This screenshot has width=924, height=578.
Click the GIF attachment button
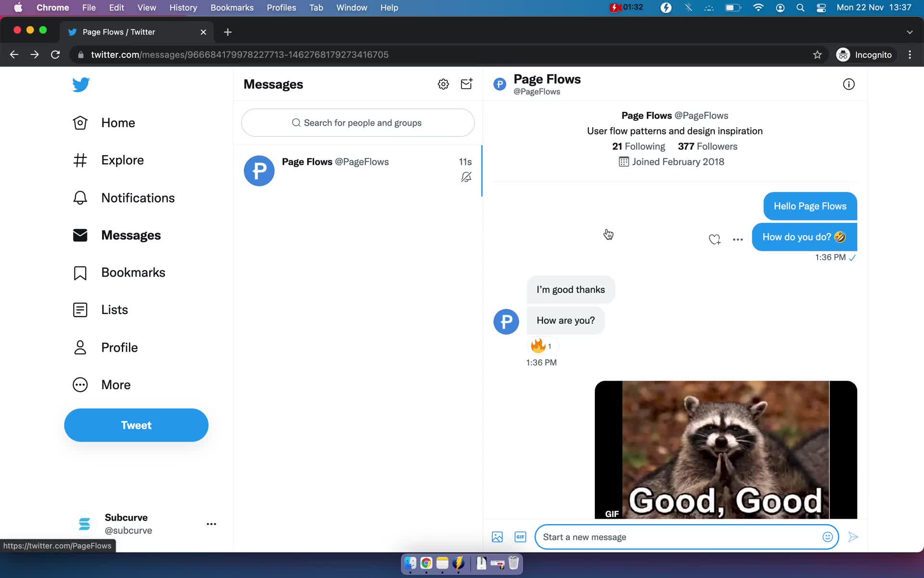pos(520,537)
